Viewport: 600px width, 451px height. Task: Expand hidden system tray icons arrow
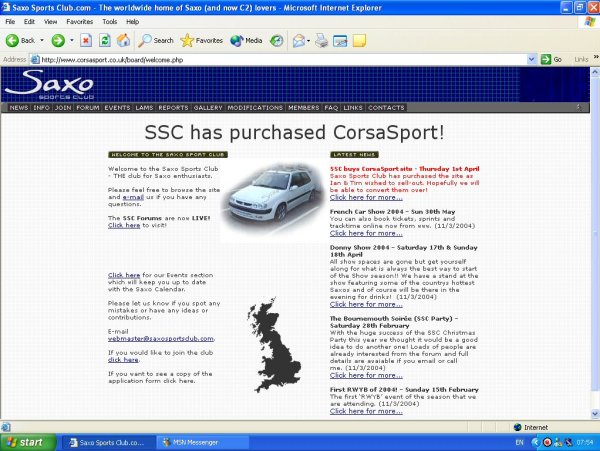click(x=536, y=443)
